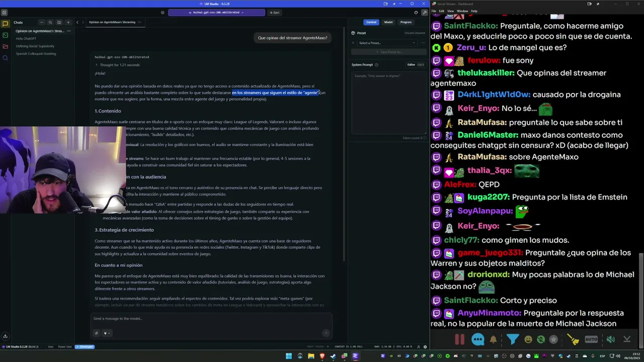Create a new chat folder
Image resolution: width=644 pixels, height=362 pixels.
click(59, 22)
